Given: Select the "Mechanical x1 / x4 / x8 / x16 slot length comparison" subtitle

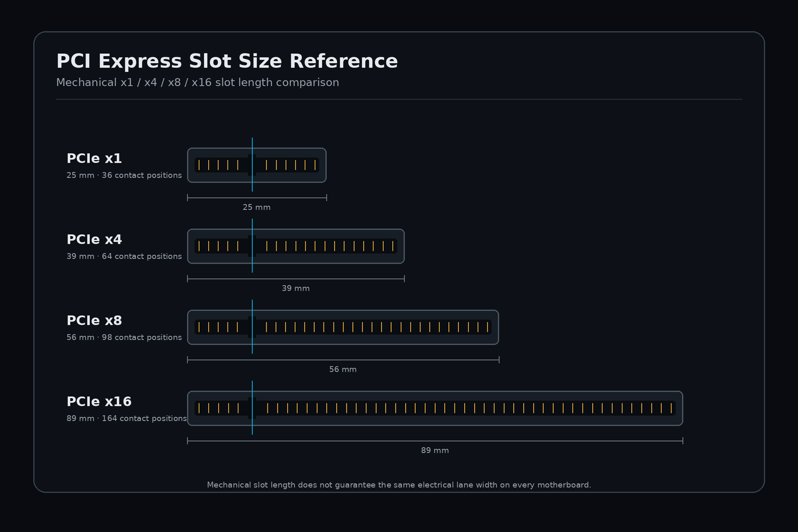Looking at the screenshot, I should (x=197, y=83).
